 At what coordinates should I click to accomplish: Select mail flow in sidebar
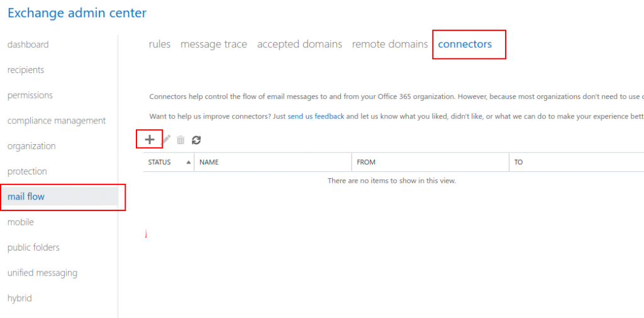[x=26, y=196]
